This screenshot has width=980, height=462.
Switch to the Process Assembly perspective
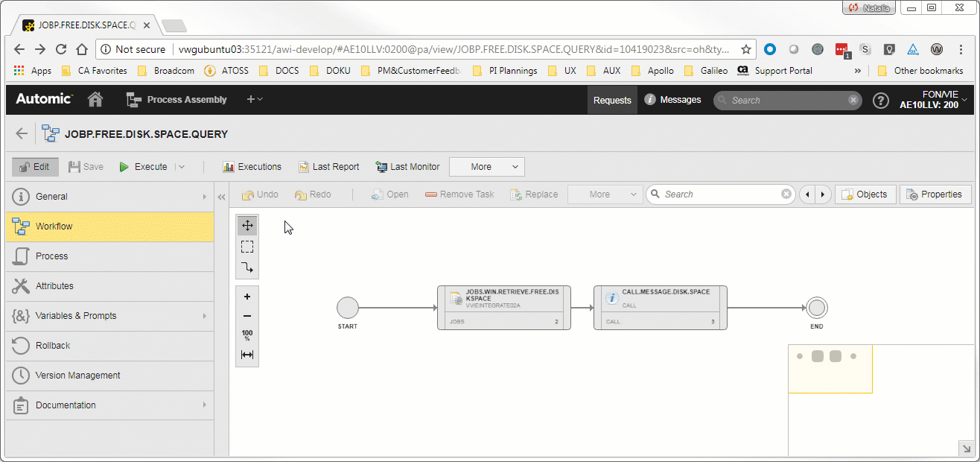pyautogui.click(x=177, y=100)
